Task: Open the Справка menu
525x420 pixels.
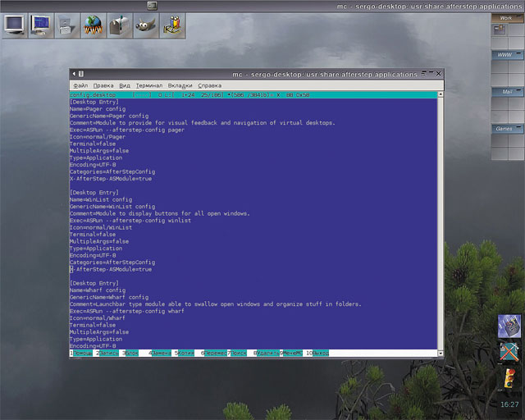Action: pos(210,85)
